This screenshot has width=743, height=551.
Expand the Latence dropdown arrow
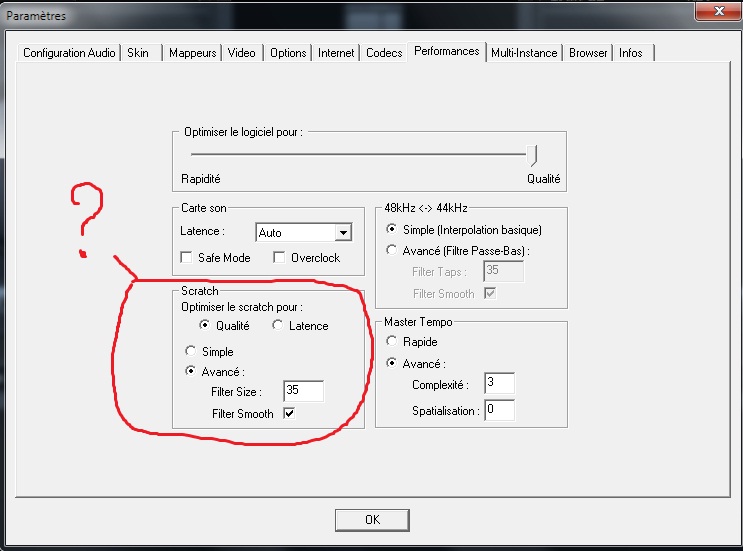(344, 233)
